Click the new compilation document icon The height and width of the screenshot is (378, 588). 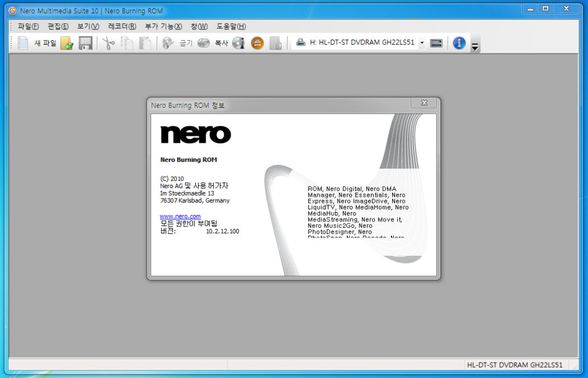pos(23,43)
